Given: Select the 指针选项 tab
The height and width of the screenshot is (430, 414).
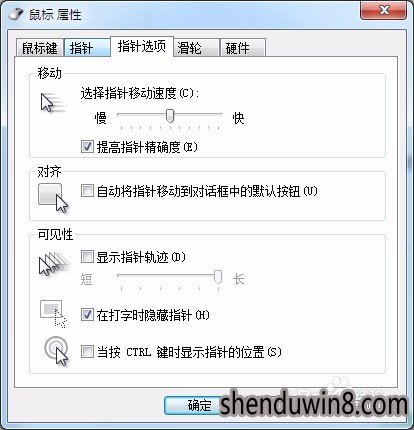Looking at the screenshot, I should coord(142,46).
